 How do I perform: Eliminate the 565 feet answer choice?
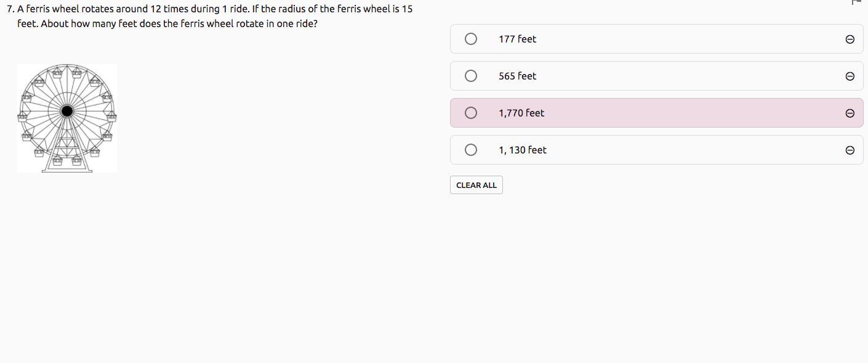click(850, 76)
